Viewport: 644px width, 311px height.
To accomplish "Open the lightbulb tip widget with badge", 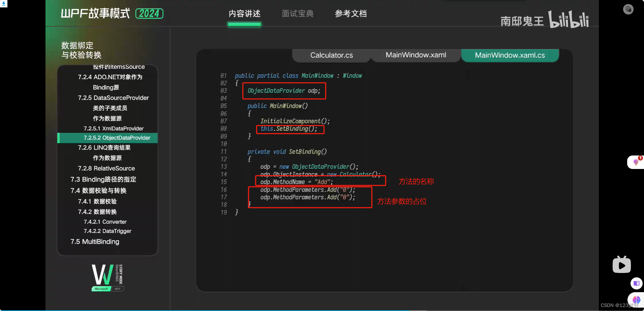I will [636, 162].
